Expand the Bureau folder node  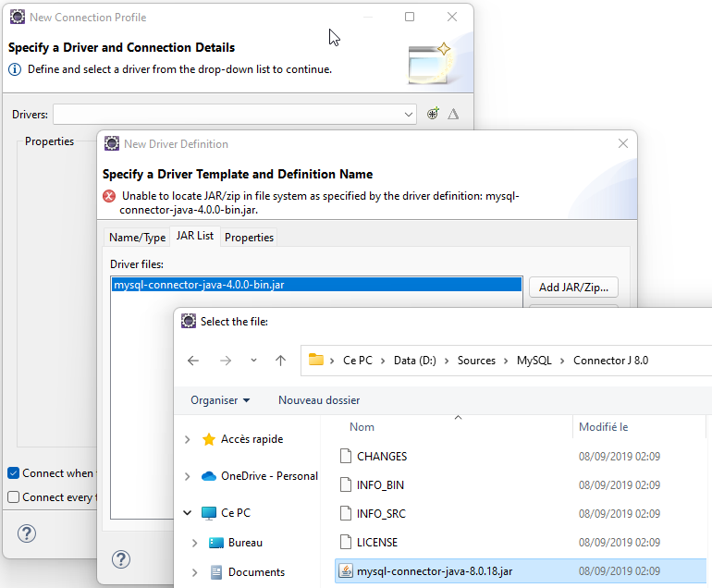(x=195, y=543)
